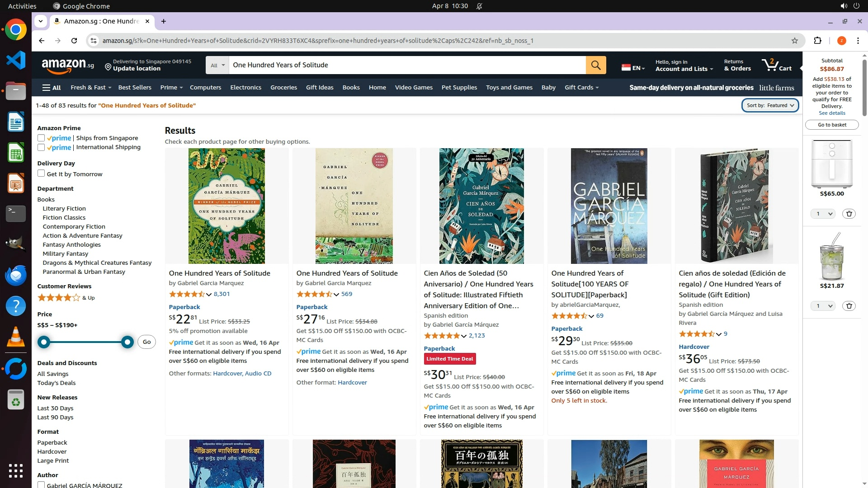868x488 pixels.
Task: Check Prime International Shipping filter
Action: (x=41, y=147)
